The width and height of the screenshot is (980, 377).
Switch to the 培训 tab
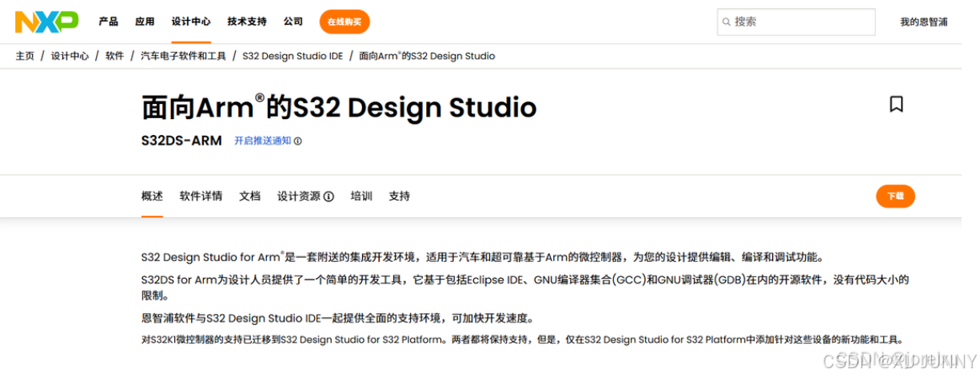pos(361,196)
